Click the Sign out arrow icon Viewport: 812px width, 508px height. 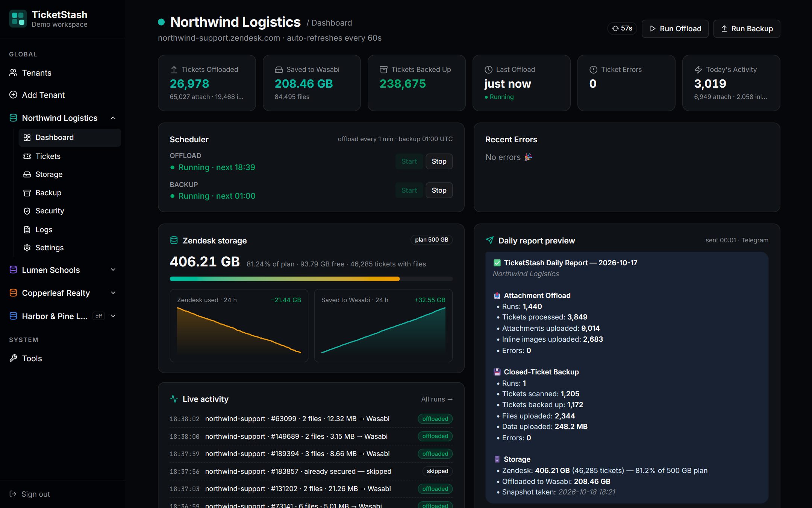[13, 494]
